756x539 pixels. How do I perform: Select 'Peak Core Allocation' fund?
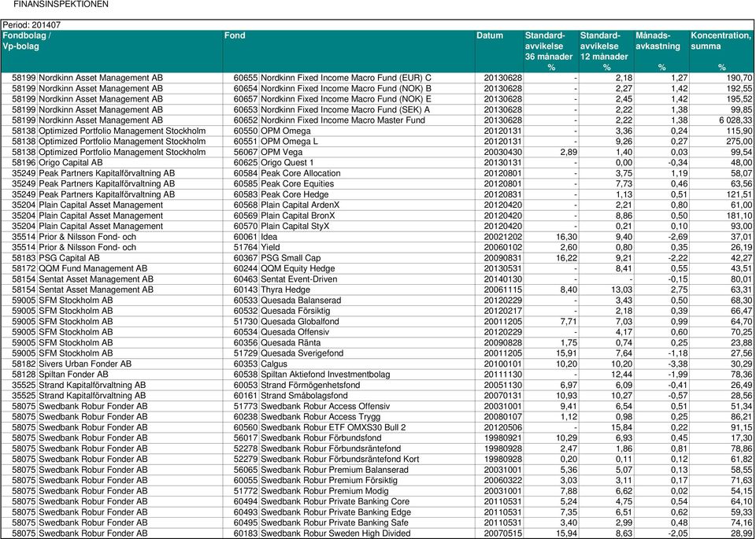coord(300,173)
